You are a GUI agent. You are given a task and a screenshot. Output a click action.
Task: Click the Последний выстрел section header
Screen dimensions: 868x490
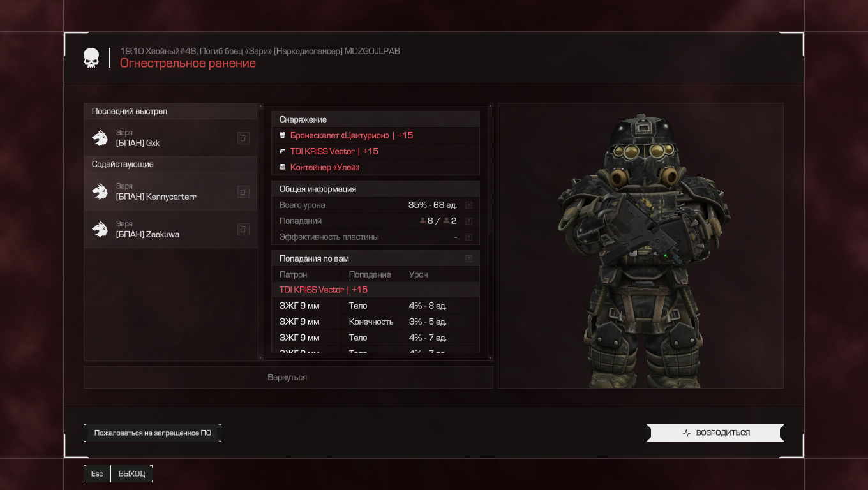[170, 111]
